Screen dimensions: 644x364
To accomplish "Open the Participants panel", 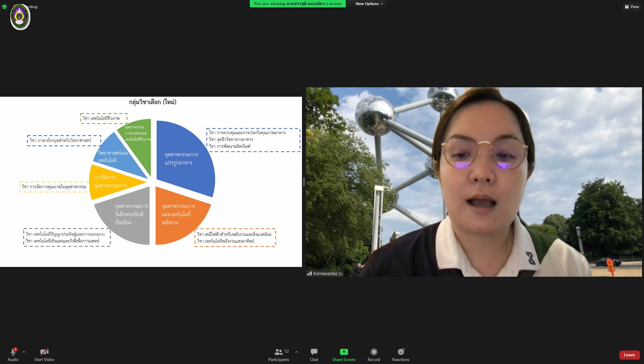I will tap(279, 355).
